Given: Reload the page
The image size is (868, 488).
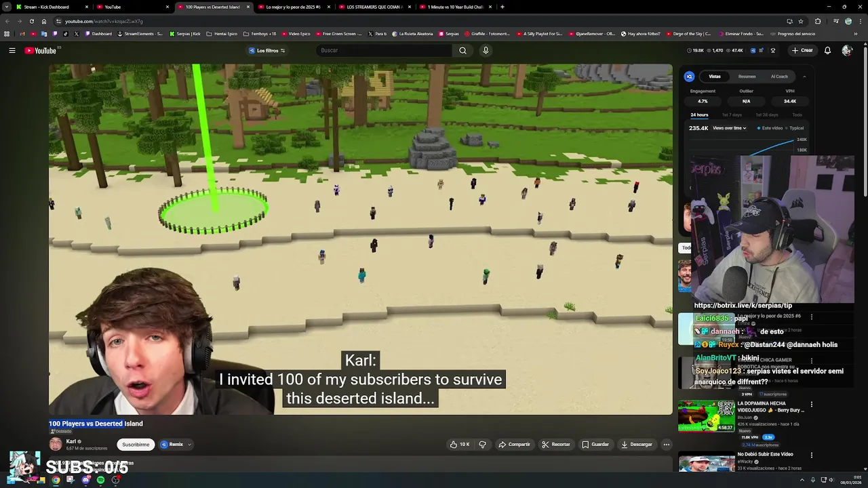Looking at the screenshot, I should (x=31, y=21).
